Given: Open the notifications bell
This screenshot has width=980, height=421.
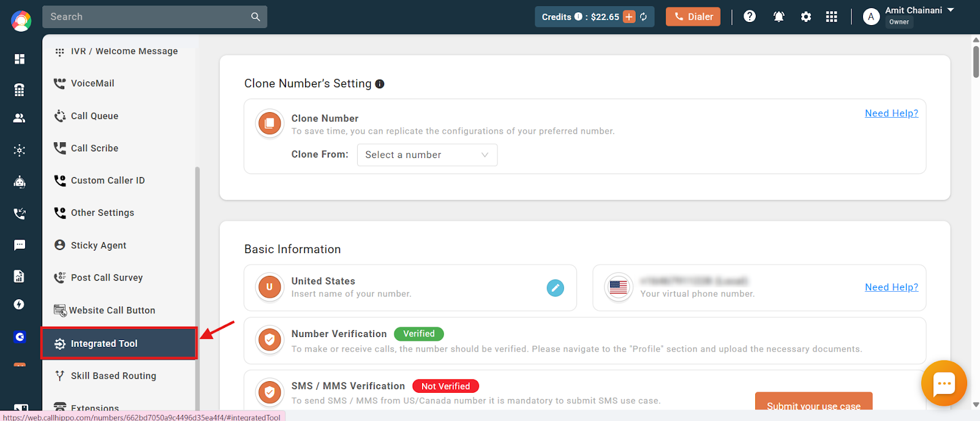Looking at the screenshot, I should [x=778, y=17].
